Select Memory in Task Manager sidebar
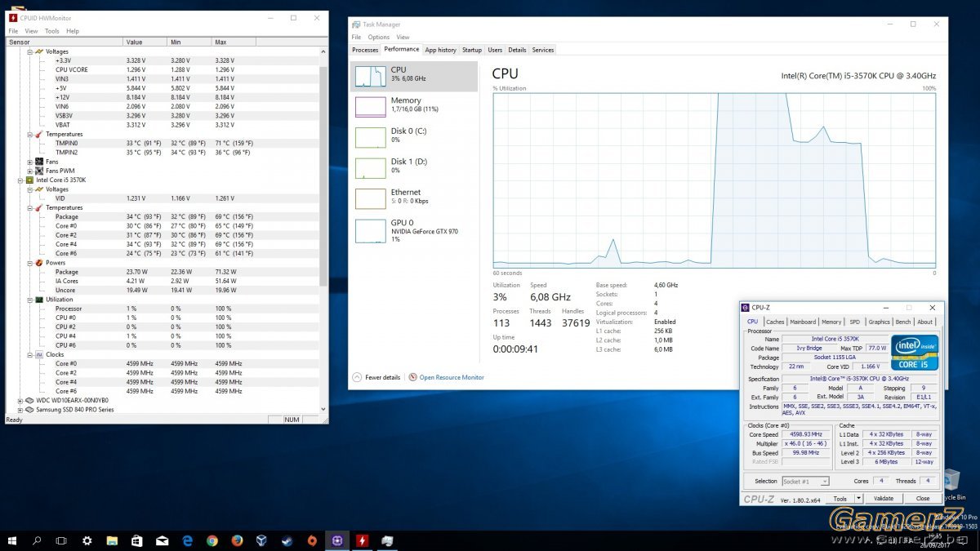The image size is (980, 551). [414, 105]
